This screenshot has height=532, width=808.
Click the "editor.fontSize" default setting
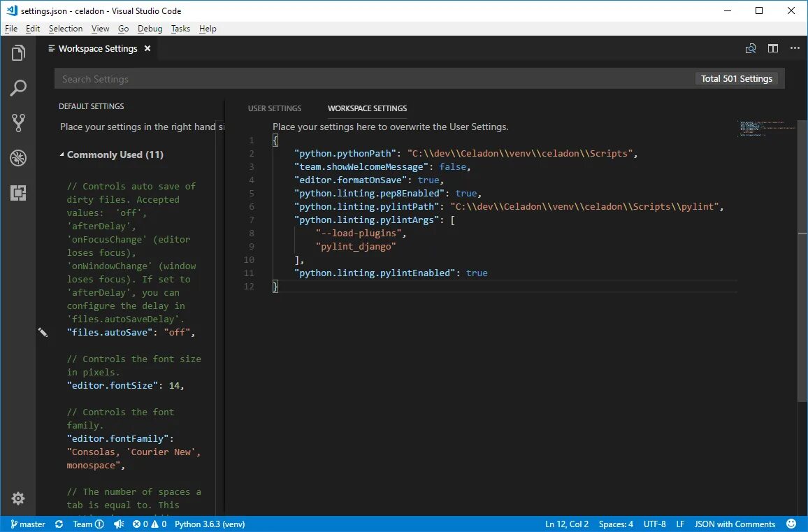[113, 386]
